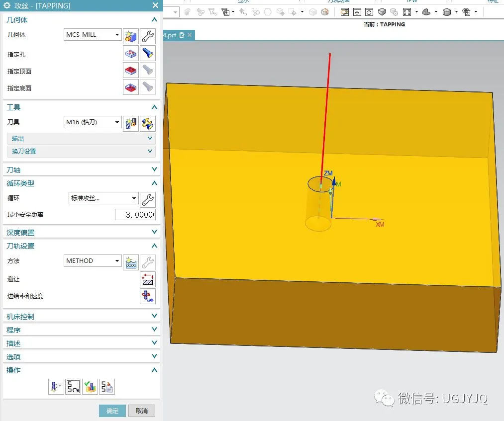Screen dimensions: 504x421
Task: Close the 攻丝 TAPPING dialog
Action: click(x=155, y=5)
